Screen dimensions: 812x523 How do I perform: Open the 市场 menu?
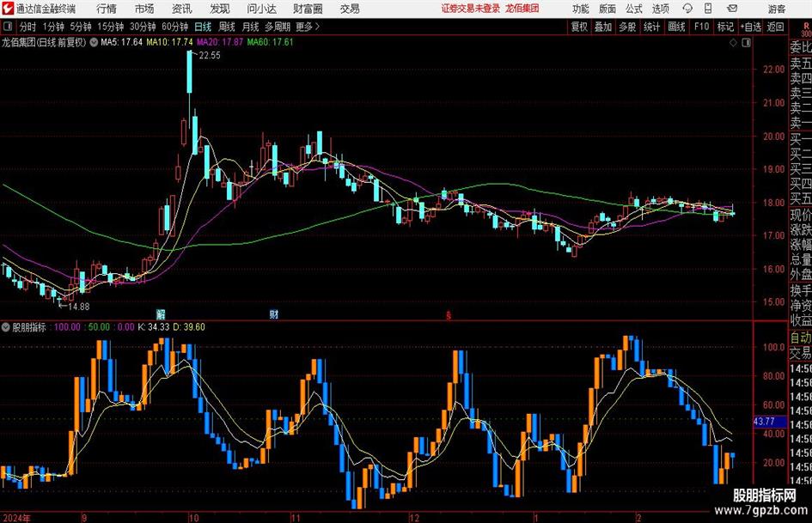click(x=144, y=9)
